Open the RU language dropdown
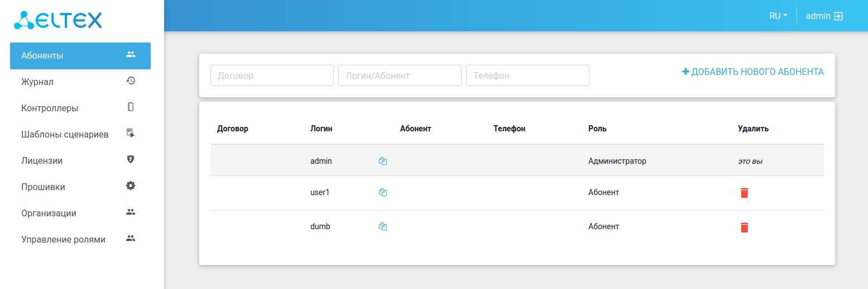The height and width of the screenshot is (289, 868). tap(778, 16)
